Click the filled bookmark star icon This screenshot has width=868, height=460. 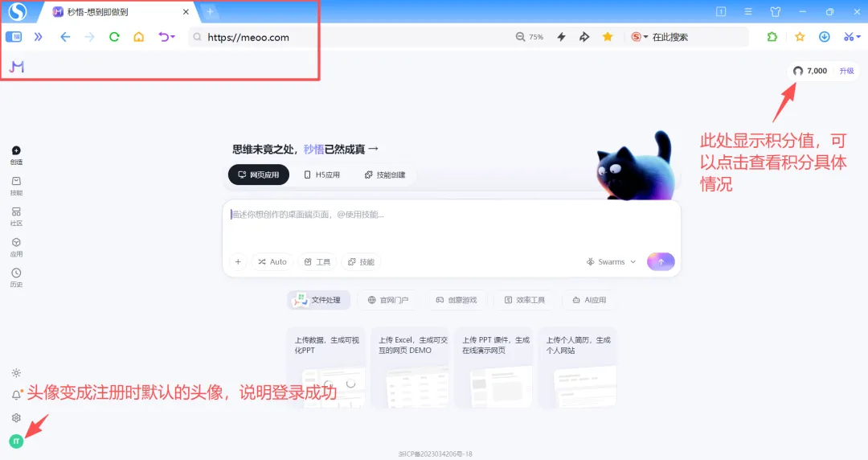pyautogui.click(x=608, y=37)
